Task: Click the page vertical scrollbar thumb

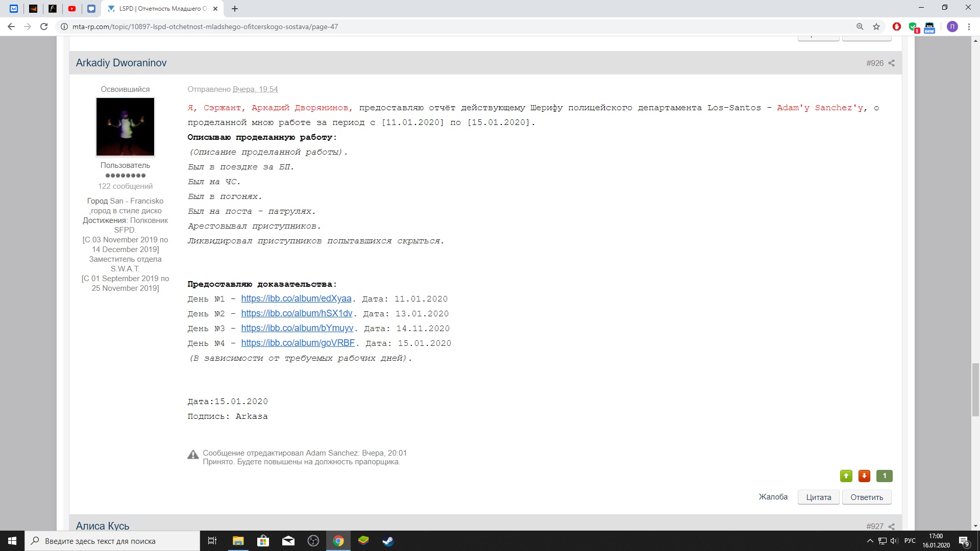Action: point(975,389)
